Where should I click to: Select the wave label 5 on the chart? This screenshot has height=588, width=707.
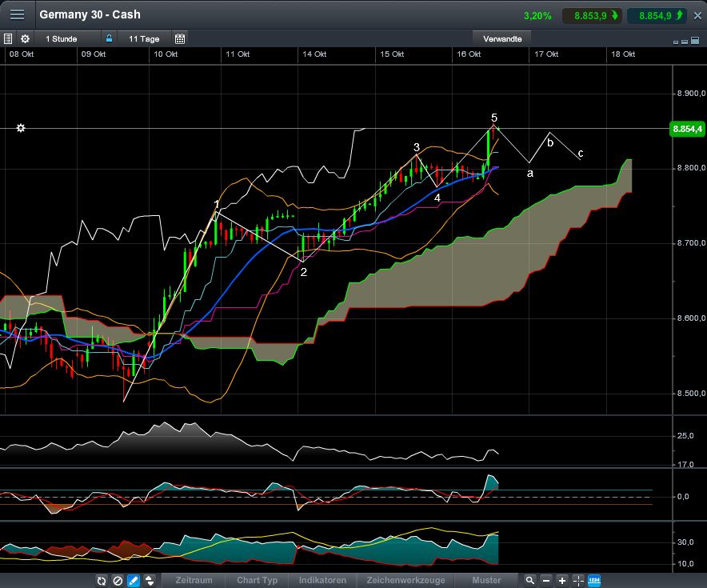pos(494,118)
